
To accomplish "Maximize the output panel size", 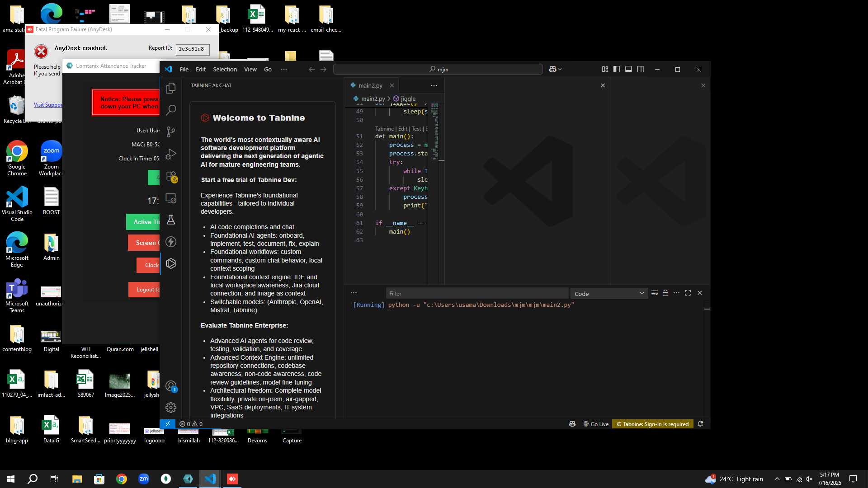I will (x=688, y=293).
